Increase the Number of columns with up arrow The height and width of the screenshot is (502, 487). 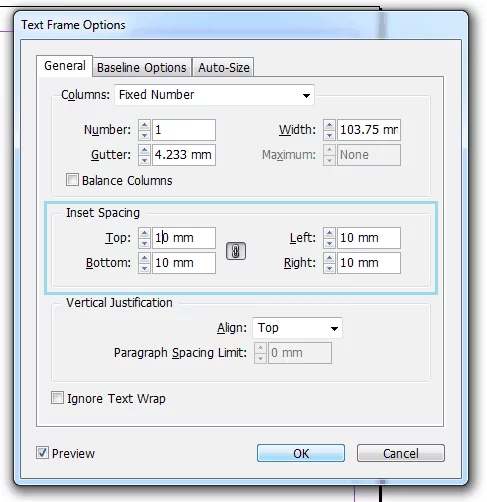click(144, 125)
